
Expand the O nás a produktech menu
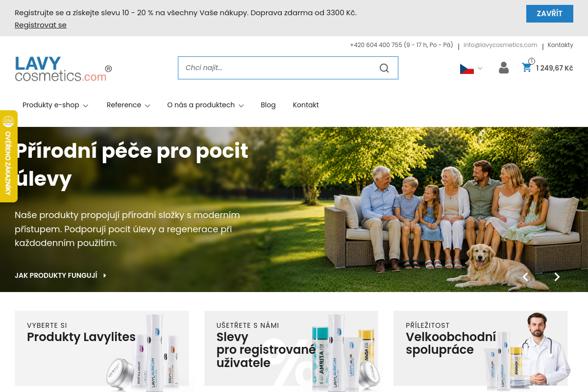point(205,105)
